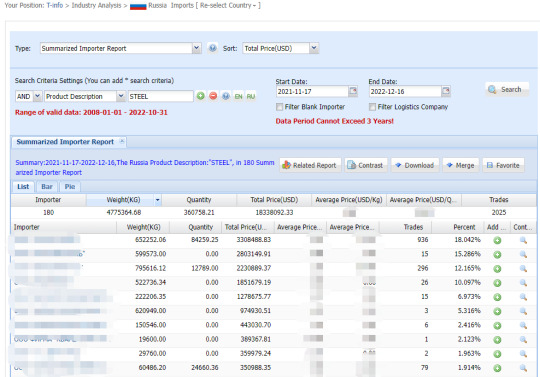Click the Download button

[x=415, y=165]
